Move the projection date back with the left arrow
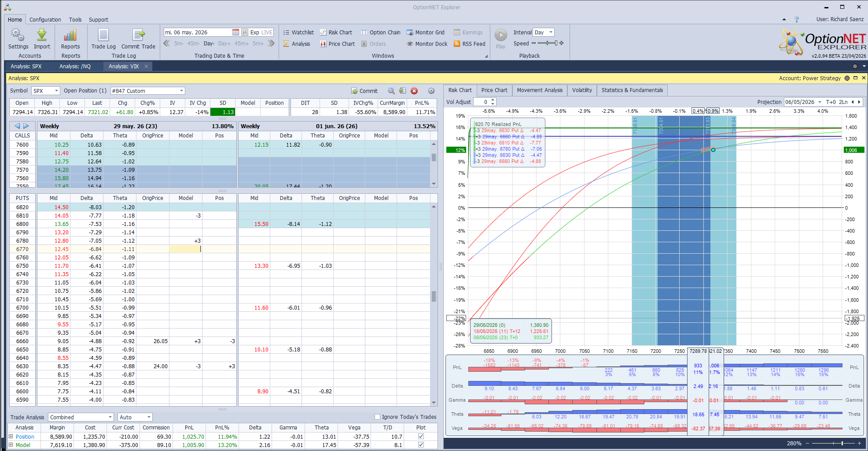Screen dimensions: 868x451 (853, 102)
